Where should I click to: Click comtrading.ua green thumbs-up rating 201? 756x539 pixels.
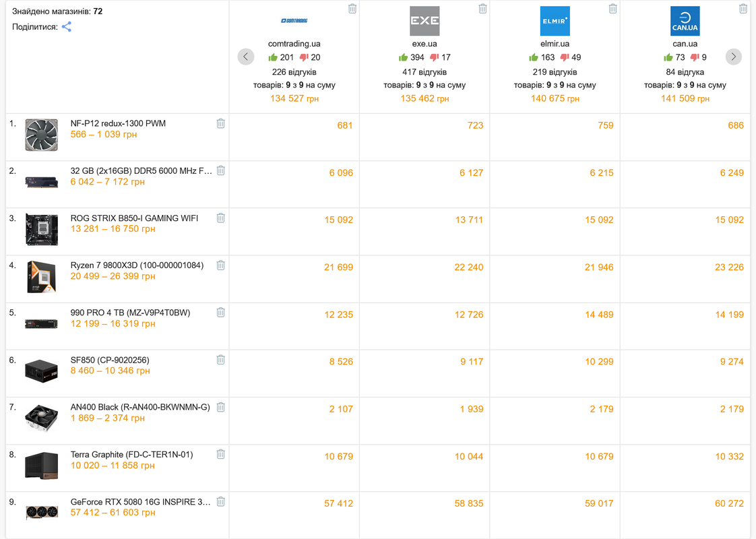tap(281, 57)
